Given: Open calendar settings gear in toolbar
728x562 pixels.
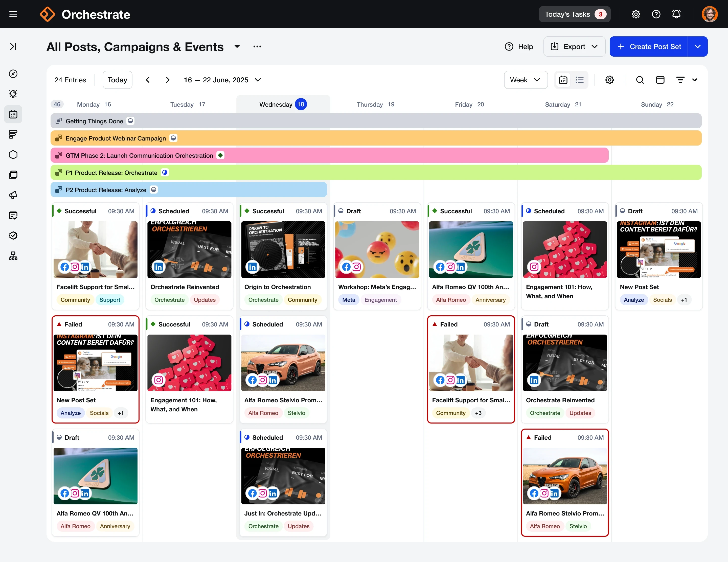Looking at the screenshot, I should click(x=609, y=80).
